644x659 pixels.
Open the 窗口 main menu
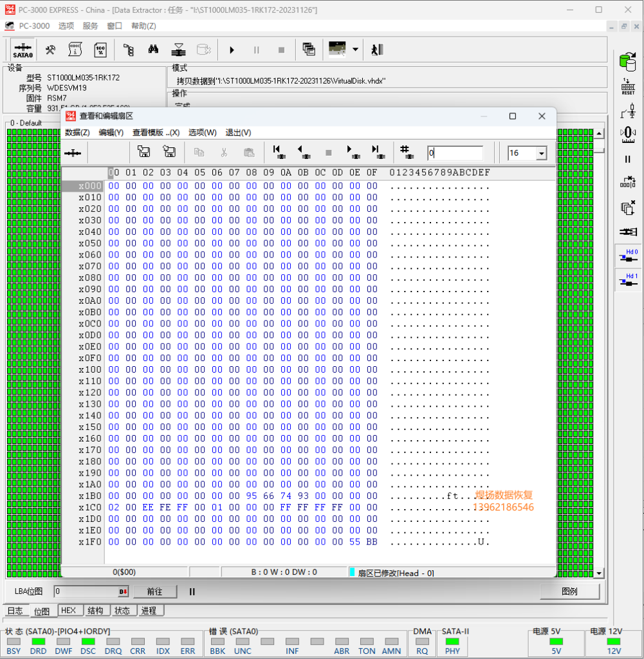115,26
